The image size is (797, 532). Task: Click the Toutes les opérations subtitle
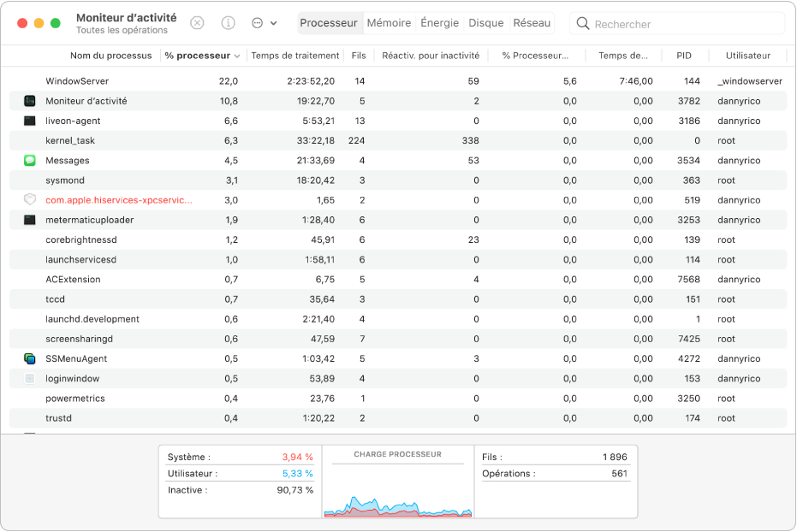point(122,31)
